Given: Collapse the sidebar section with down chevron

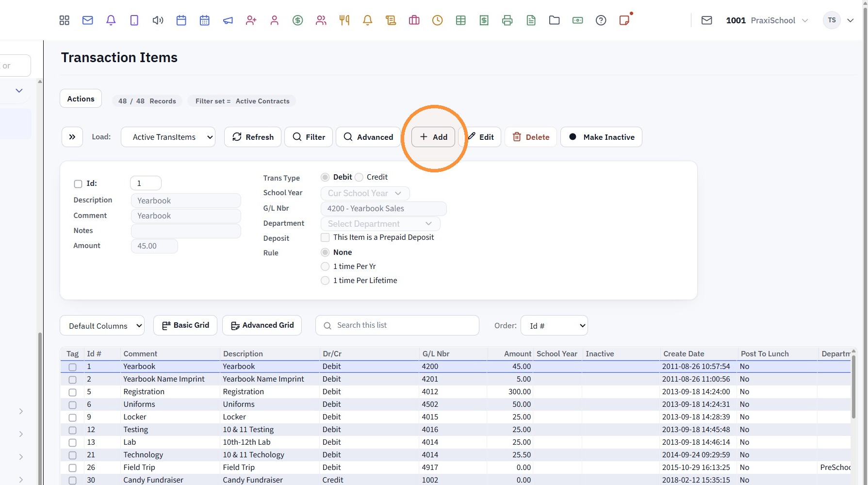Looking at the screenshot, I should coord(19,91).
